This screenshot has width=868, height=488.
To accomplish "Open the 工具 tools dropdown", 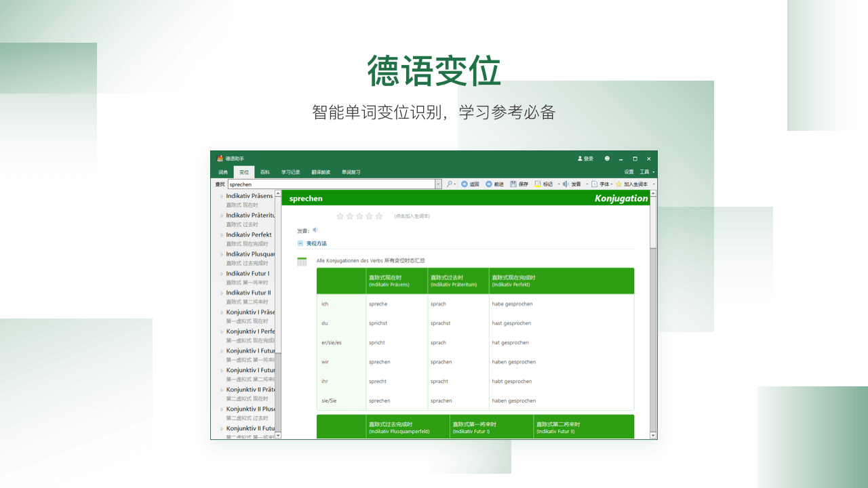I will point(644,171).
